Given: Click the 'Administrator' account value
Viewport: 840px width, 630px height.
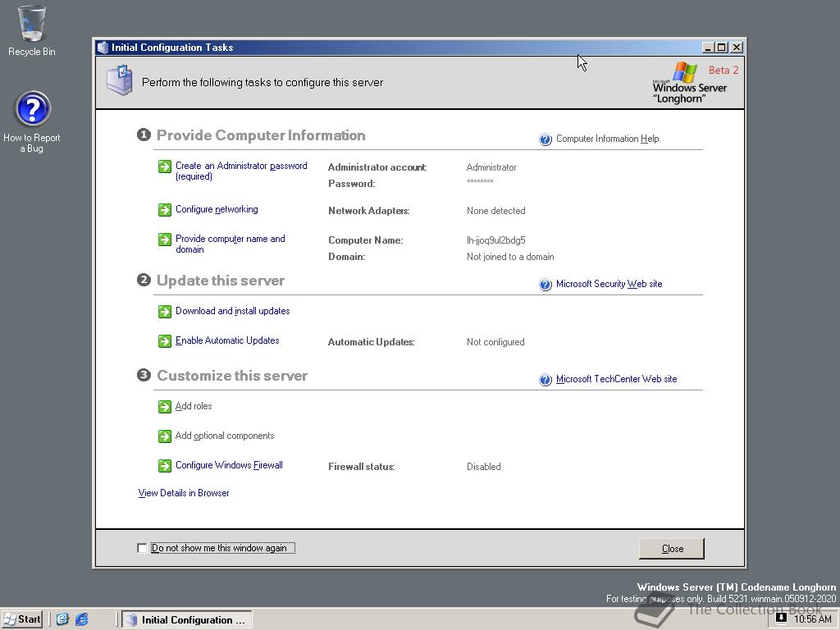Looking at the screenshot, I should point(491,167).
